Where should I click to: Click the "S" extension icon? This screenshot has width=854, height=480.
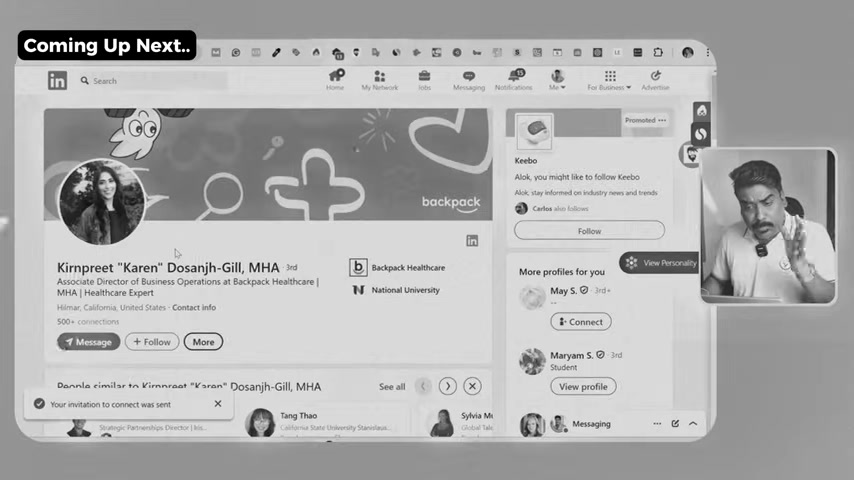[517, 52]
